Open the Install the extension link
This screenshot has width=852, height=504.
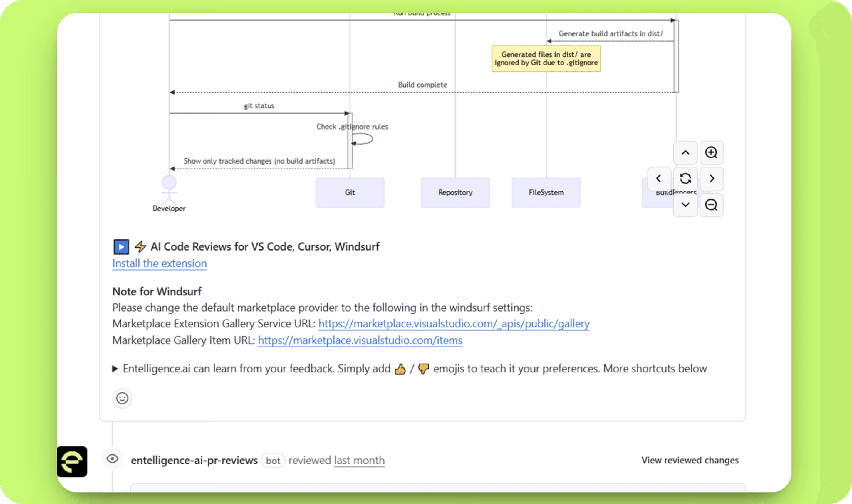(x=159, y=263)
